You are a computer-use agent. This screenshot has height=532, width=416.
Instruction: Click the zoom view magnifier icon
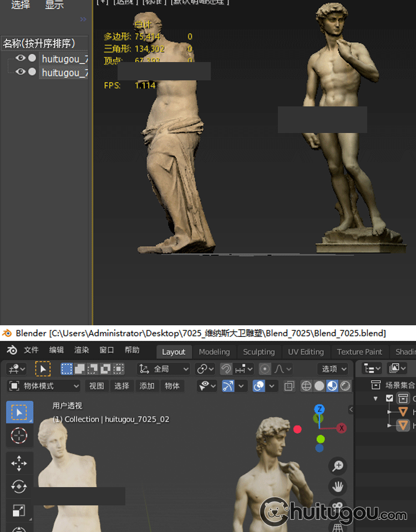[338, 466]
